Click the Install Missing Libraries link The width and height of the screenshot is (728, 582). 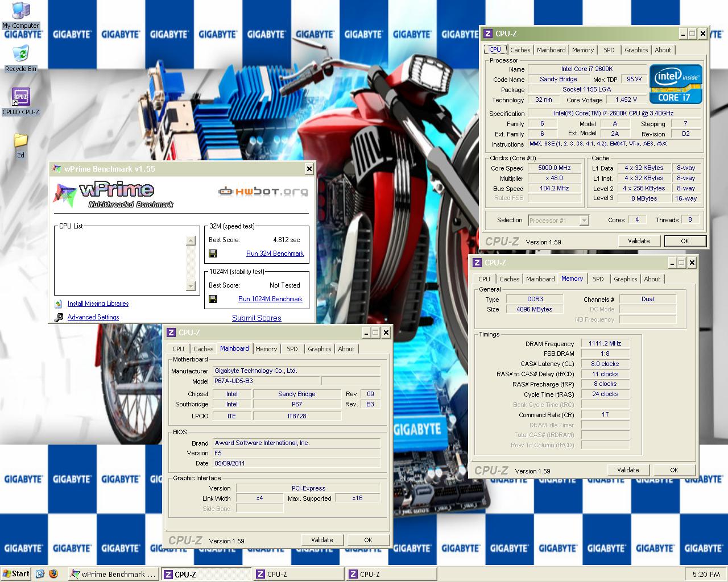(x=98, y=304)
